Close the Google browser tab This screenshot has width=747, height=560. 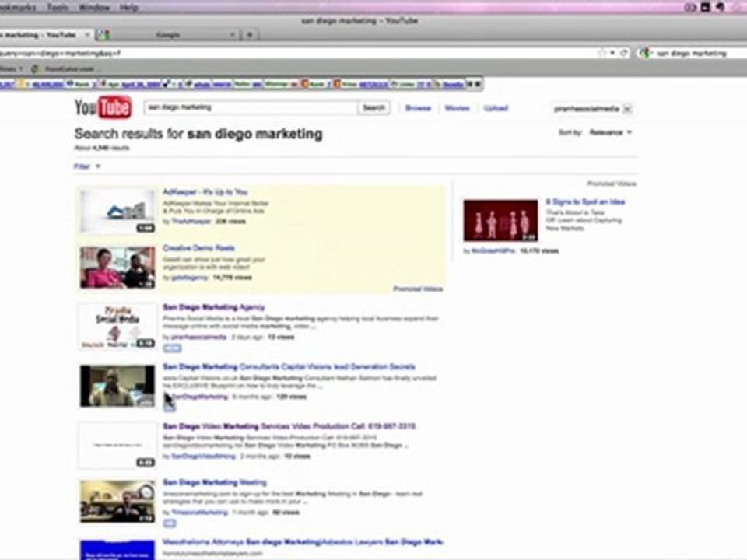pos(232,35)
